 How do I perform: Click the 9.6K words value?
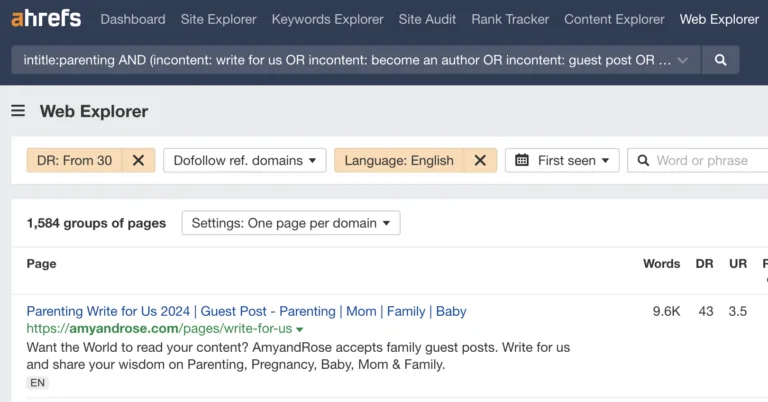[666, 311]
